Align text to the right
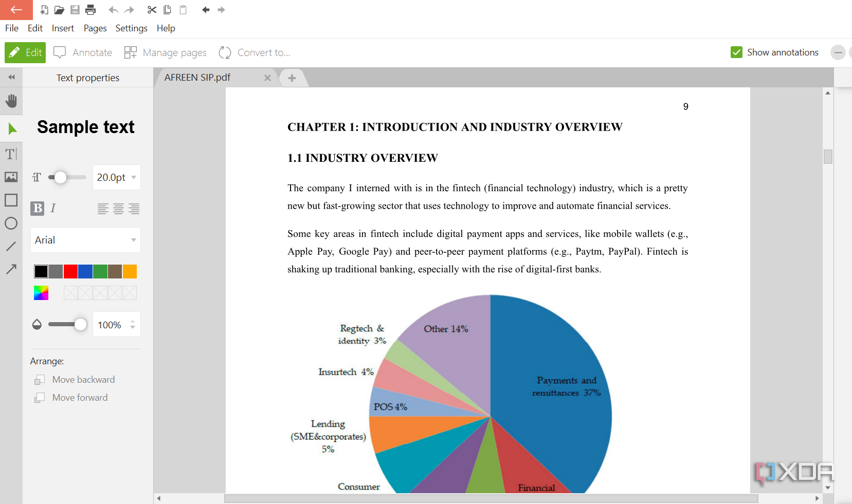 (134, 209)
